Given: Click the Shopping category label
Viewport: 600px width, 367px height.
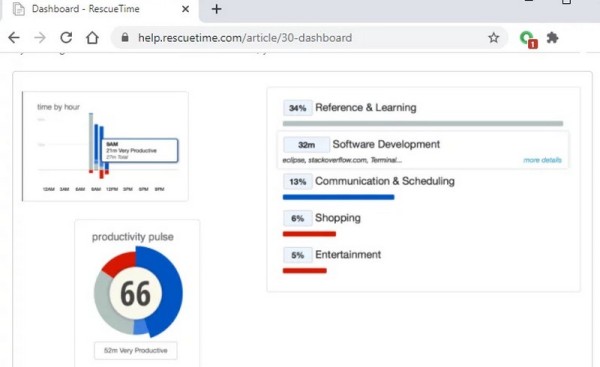Looking at the screenshot, I should point(338,218).
